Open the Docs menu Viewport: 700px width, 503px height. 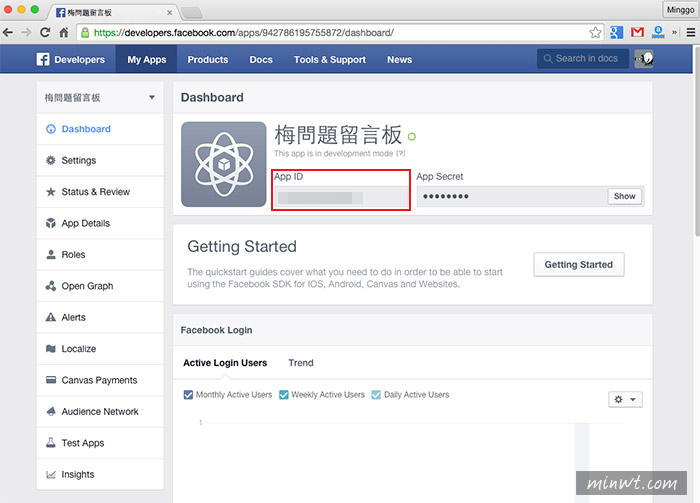click(x=261, y=59)
